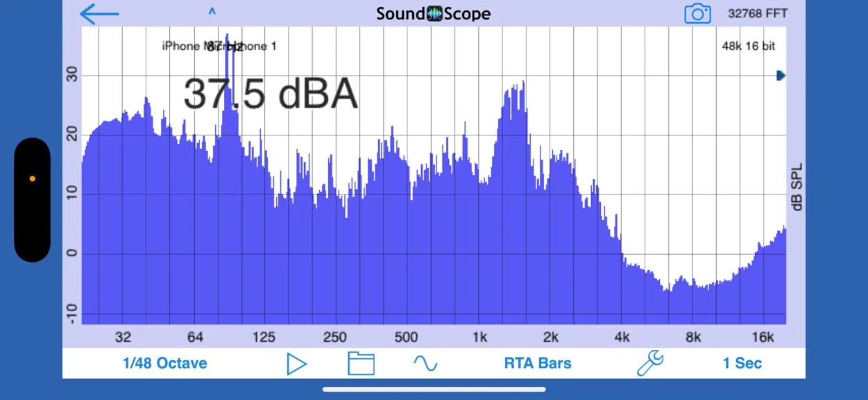Tap the back arrow icon

pyautogui.click(x=99, y=13)
